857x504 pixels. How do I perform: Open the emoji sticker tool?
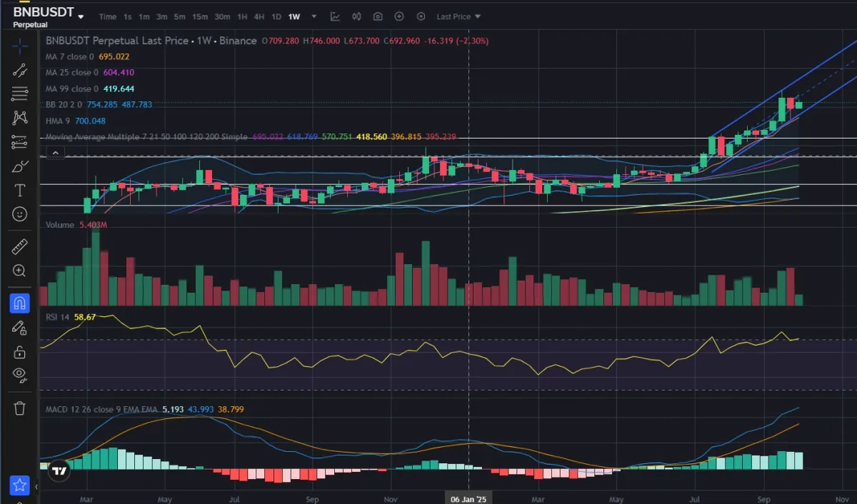click(x=20, y=213)
